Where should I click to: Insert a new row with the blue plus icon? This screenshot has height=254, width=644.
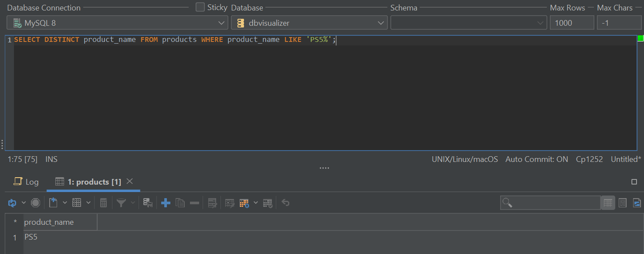tap(166, 203)
